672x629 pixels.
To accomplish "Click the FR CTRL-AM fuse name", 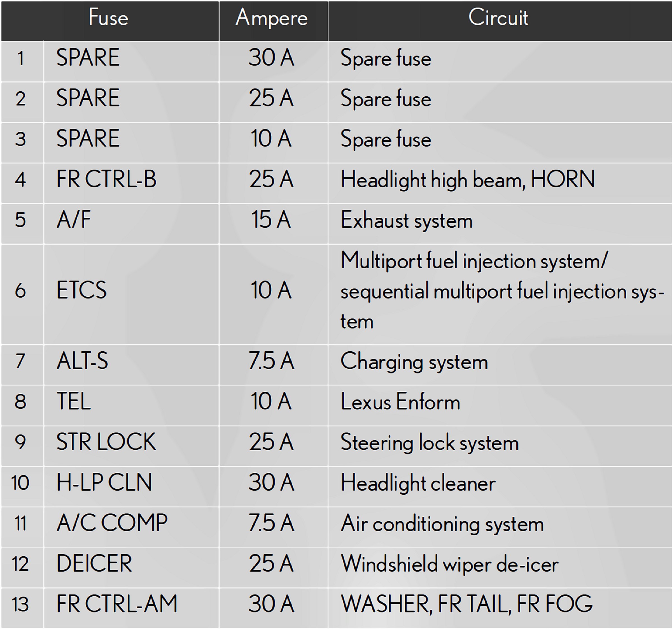I will point(117,604).
